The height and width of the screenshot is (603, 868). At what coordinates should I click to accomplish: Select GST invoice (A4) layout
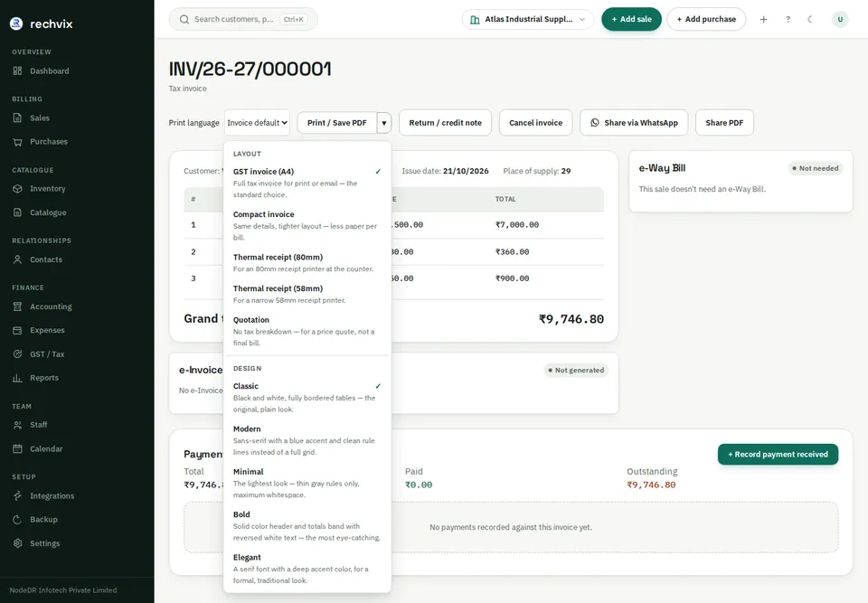pos(307,183)
